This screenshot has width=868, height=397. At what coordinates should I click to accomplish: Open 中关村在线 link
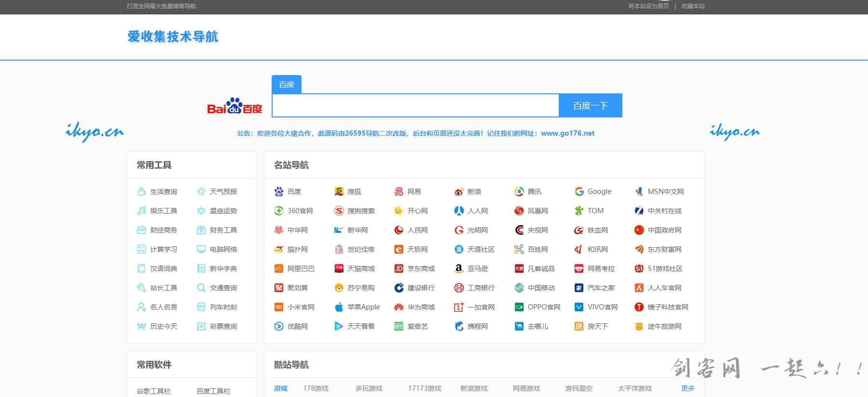click(665, 211)
